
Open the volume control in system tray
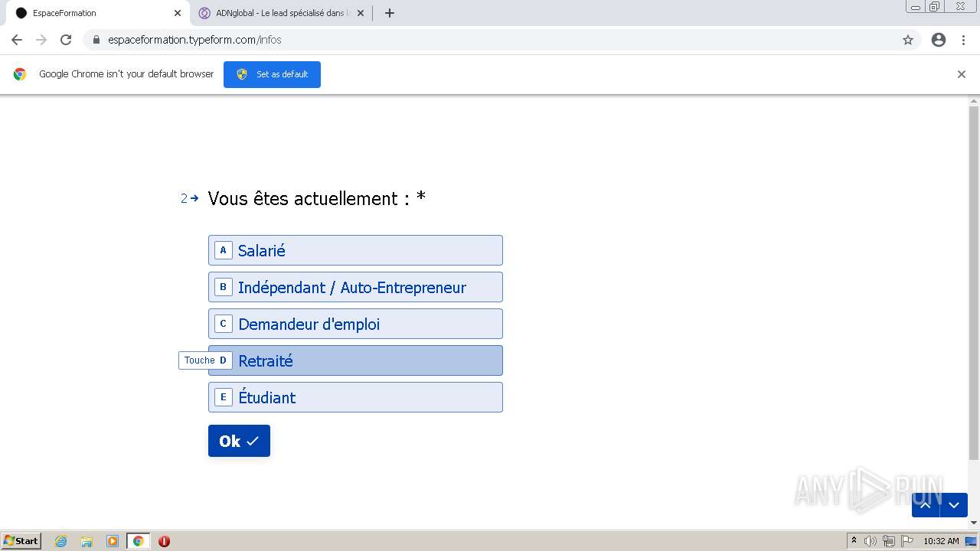[871, 541]
